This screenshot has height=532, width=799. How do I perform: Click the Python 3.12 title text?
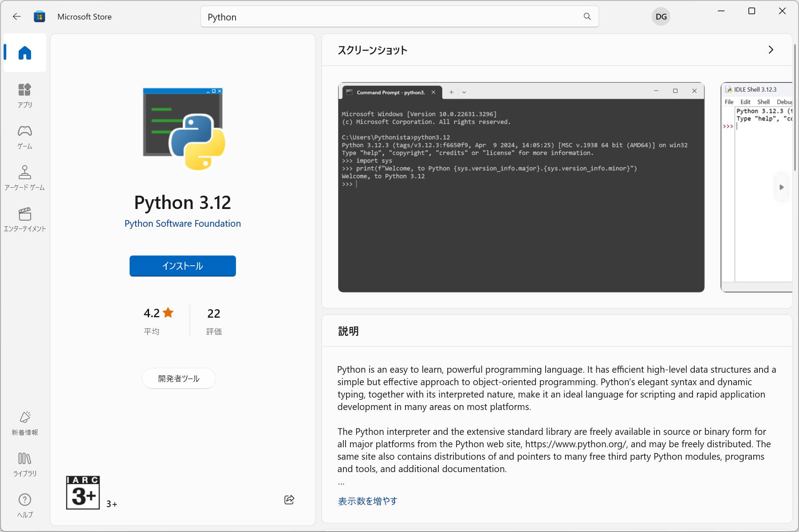[x=183, y=202]
